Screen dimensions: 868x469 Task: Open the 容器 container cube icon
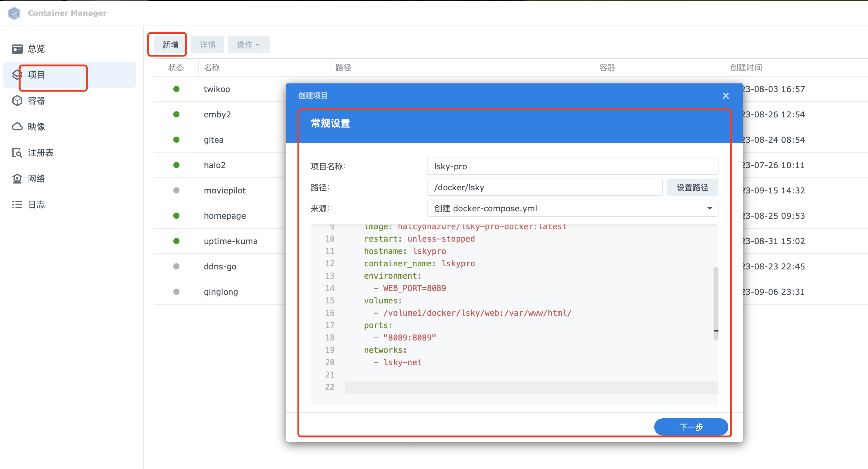(x=17, y=101)
